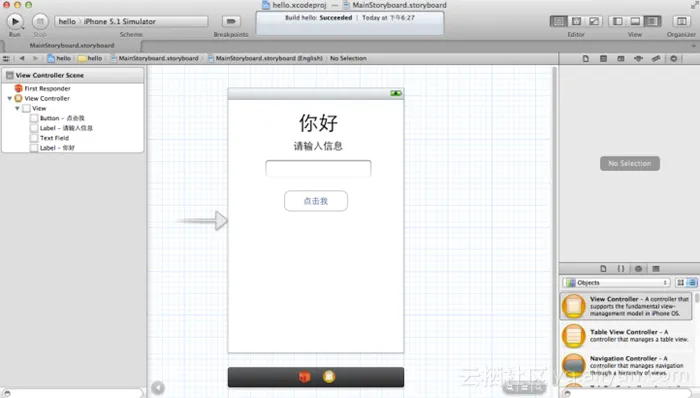Collapse the View disclosure triangle
The height and width of the screenshot is (398, 700).
pos(17,108)
